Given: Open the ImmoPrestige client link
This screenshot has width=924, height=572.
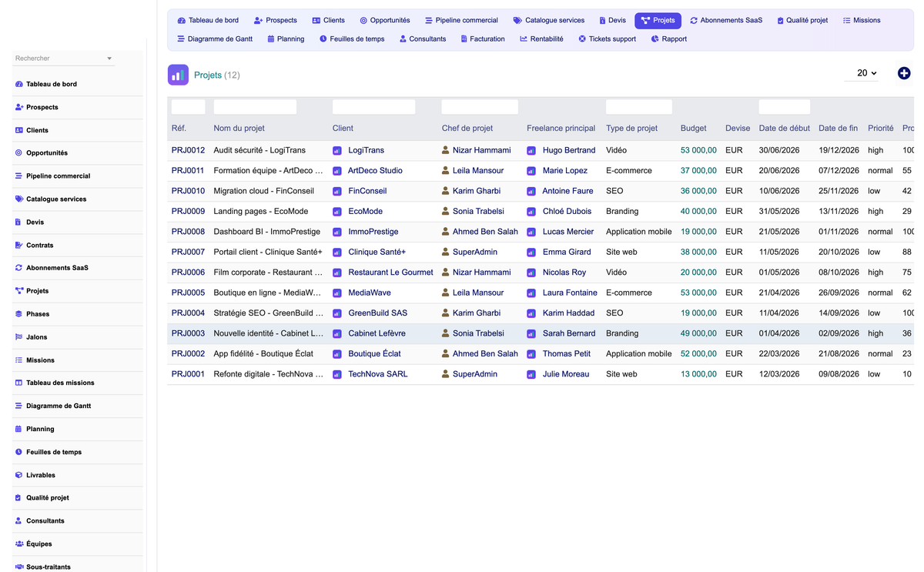Looking at the screenshot, I should [373, 232].
